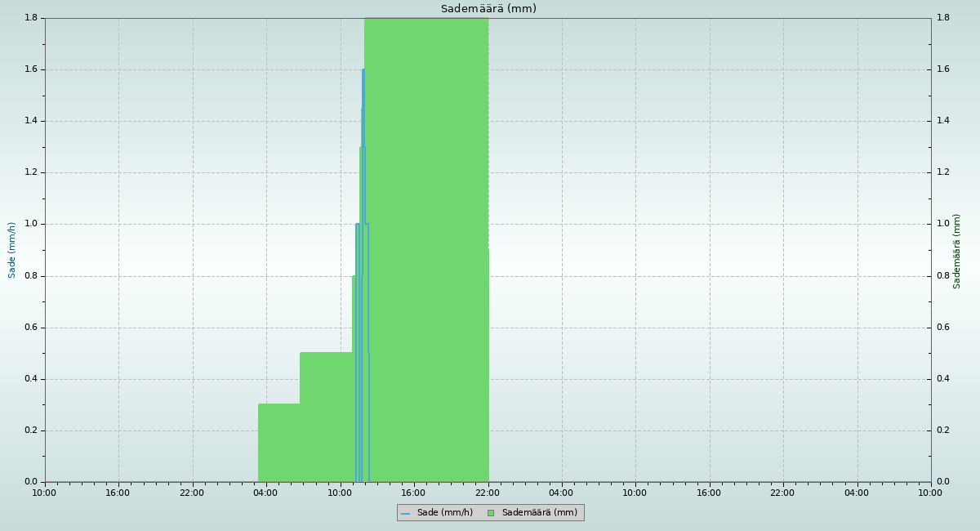Select the "Sademäärä (mm)" legend label text
The height and width of the screenshot is (531, 980).
point(539,513)
